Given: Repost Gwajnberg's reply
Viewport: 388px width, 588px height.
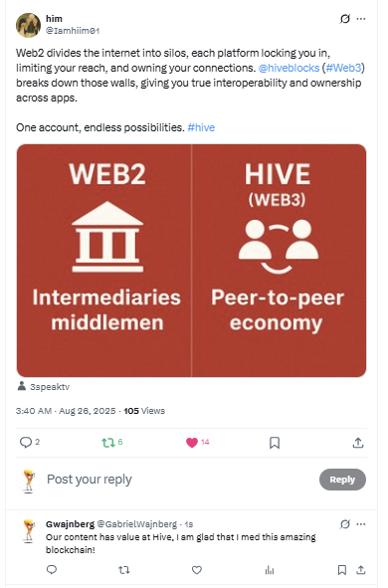Looking at the screenshot, I should point(124,570).
